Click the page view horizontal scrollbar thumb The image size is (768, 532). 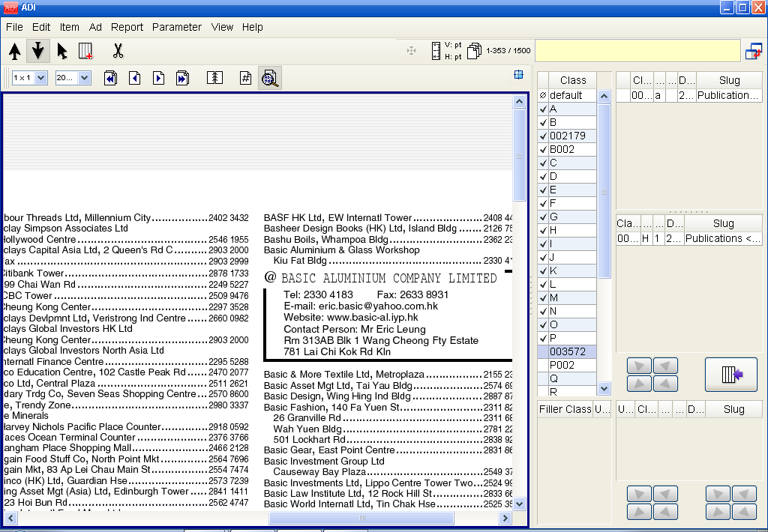tap(361, 518)
